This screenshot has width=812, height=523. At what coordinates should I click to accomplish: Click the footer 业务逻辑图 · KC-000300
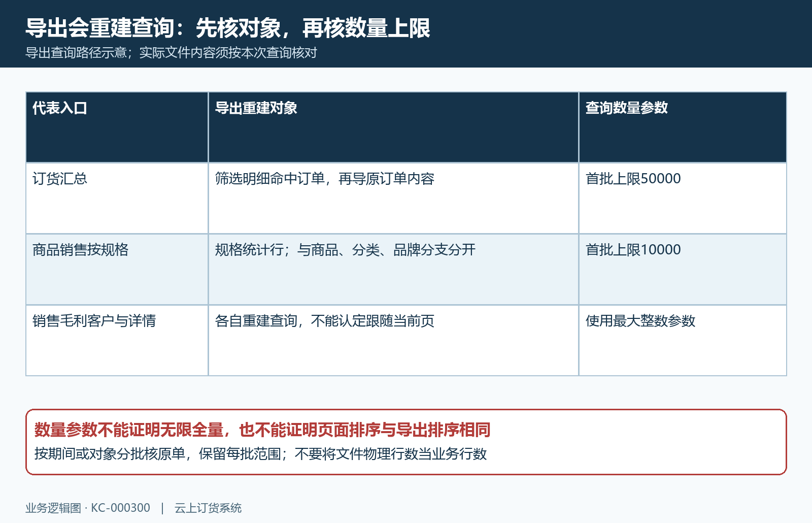click(88, 508)
